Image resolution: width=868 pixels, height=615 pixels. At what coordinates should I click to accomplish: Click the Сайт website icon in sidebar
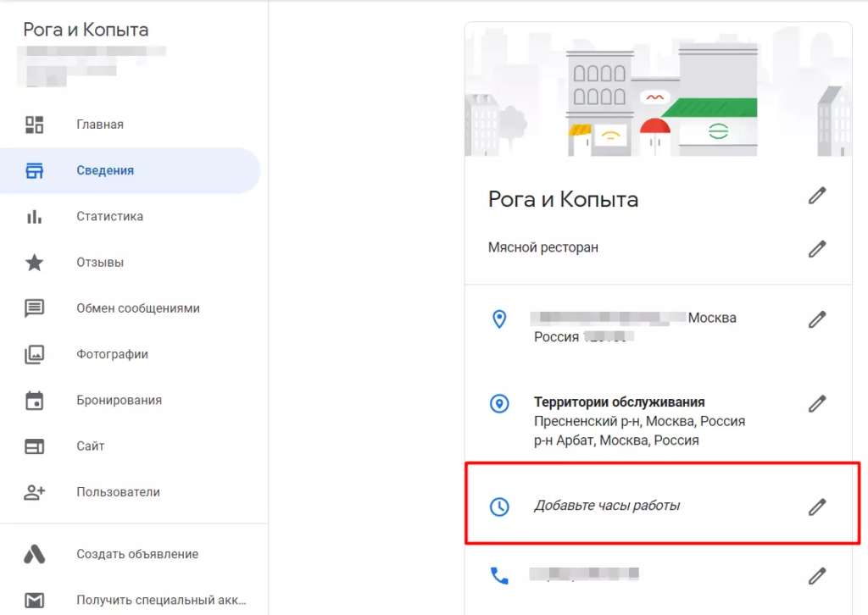tap(34, 446)
